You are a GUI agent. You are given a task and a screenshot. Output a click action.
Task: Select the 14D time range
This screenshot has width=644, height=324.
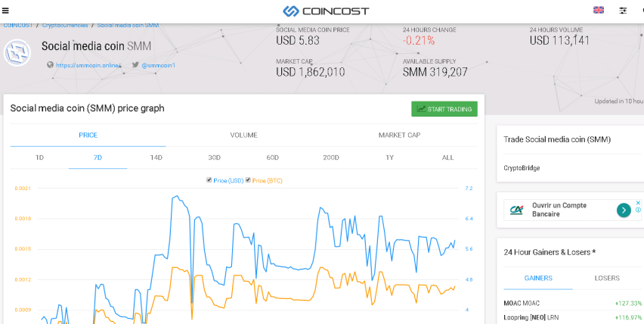(x=156, y=157)
